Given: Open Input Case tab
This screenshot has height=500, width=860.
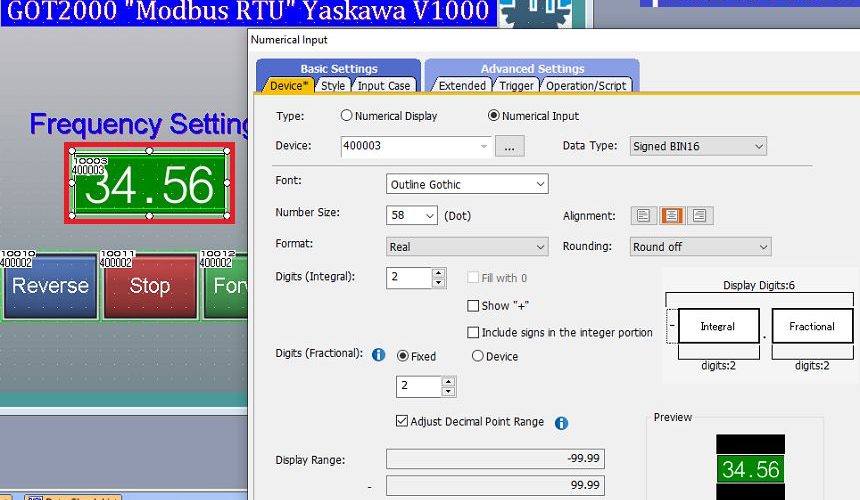Looking at the screenshot, I should tap(384, 86).
